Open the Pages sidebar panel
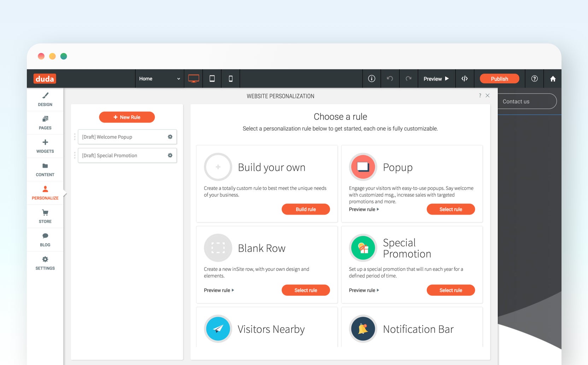The width and height of the screenshot is (588, 365). point(45,123)
